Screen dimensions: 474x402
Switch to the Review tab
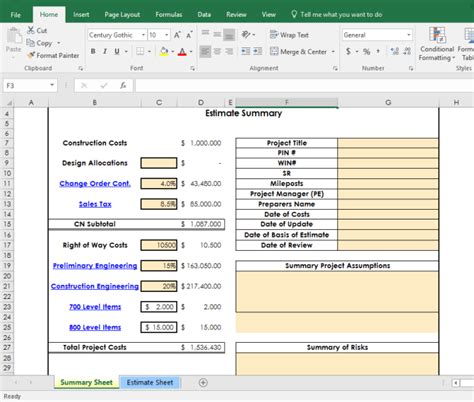click(236, 15)
